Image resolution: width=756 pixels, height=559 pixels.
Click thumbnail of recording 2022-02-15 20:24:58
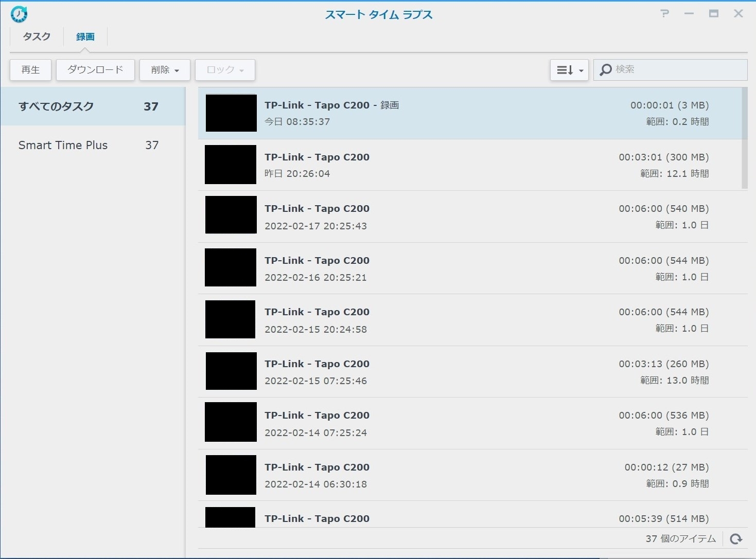point(230,319)
